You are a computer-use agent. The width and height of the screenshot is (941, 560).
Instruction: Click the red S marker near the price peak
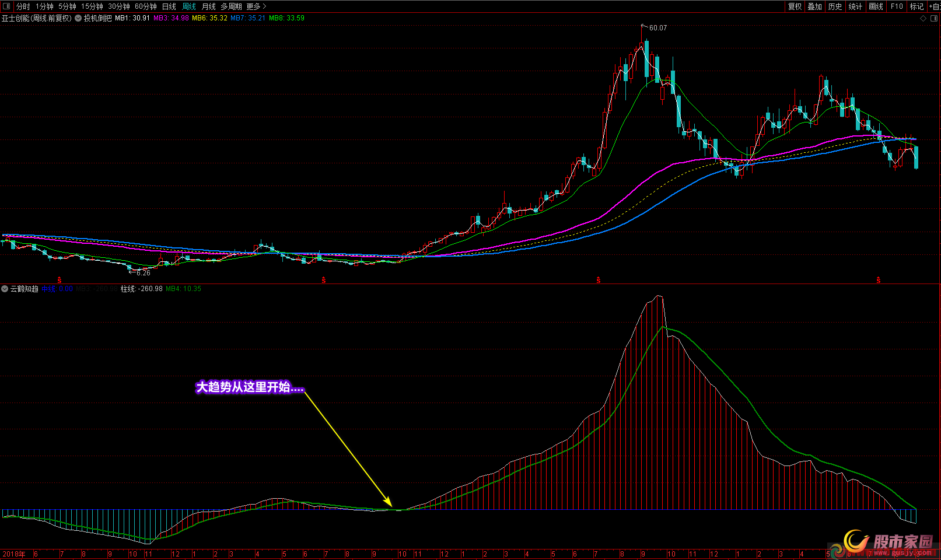coord(599,281)
